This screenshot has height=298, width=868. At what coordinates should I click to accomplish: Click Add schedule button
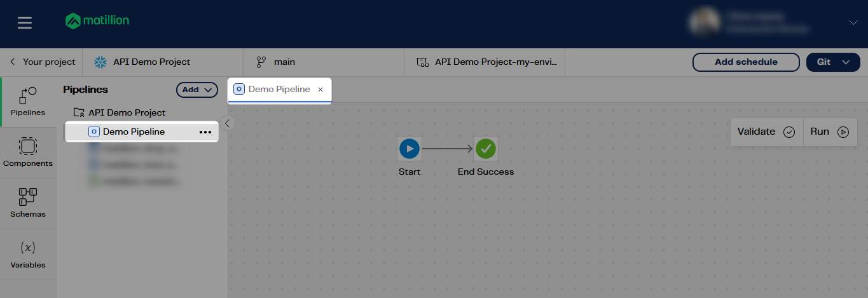[746, 62]
